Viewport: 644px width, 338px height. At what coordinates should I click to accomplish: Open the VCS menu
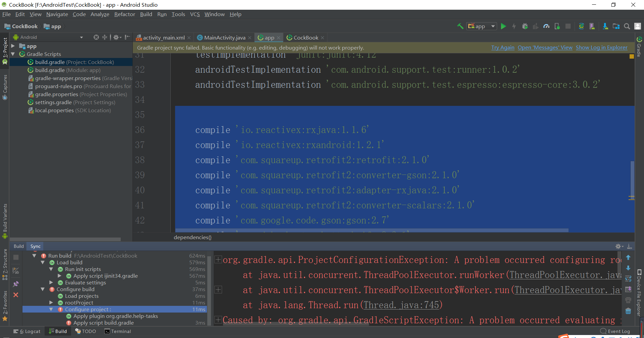click(195, 14)
